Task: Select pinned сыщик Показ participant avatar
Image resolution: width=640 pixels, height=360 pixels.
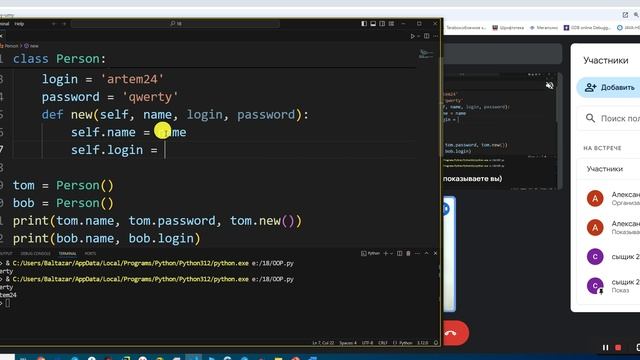Action: tap(595, 286)
